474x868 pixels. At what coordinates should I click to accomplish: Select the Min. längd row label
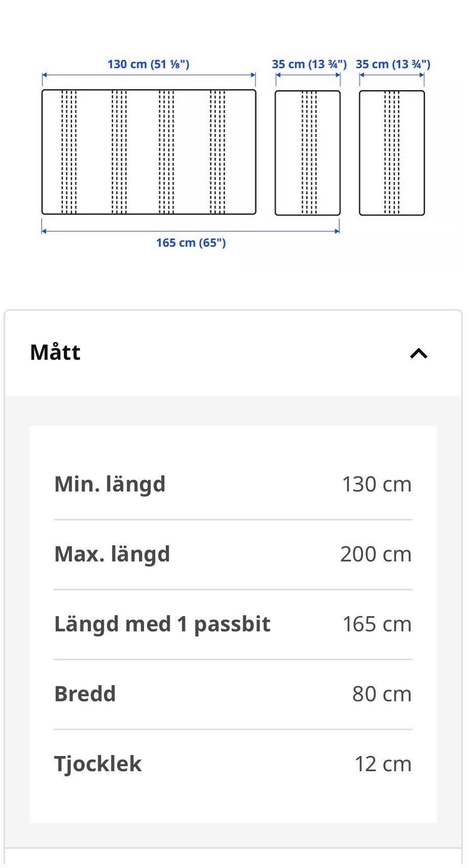point(110,484)
